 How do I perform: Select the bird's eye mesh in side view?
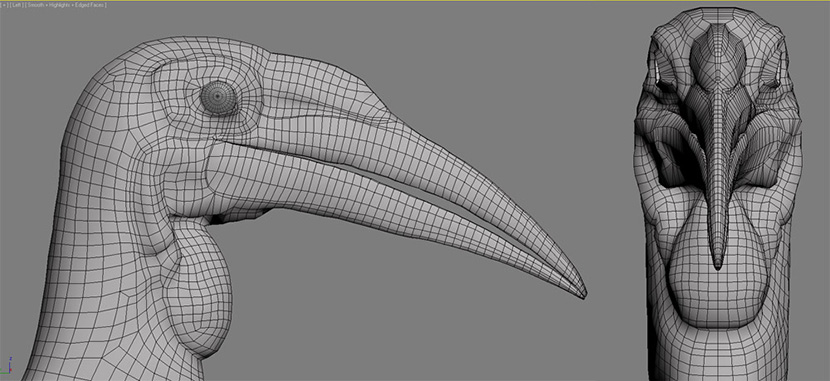point(219,98)
